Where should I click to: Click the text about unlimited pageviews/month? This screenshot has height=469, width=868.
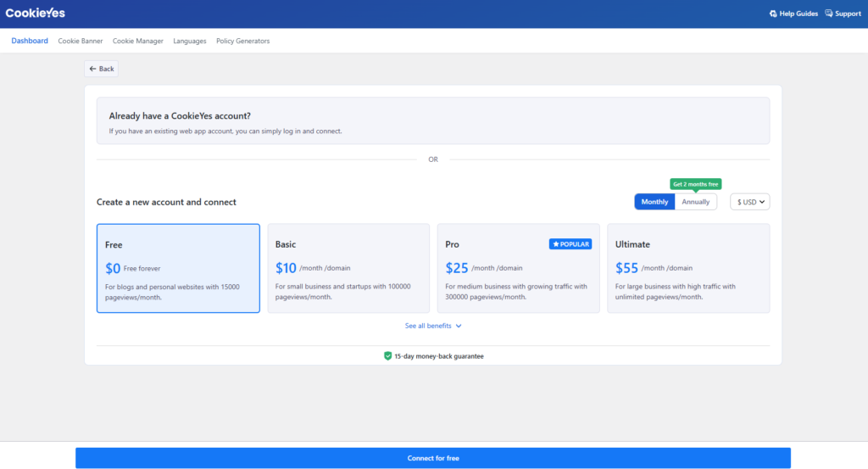coord(676,292)
